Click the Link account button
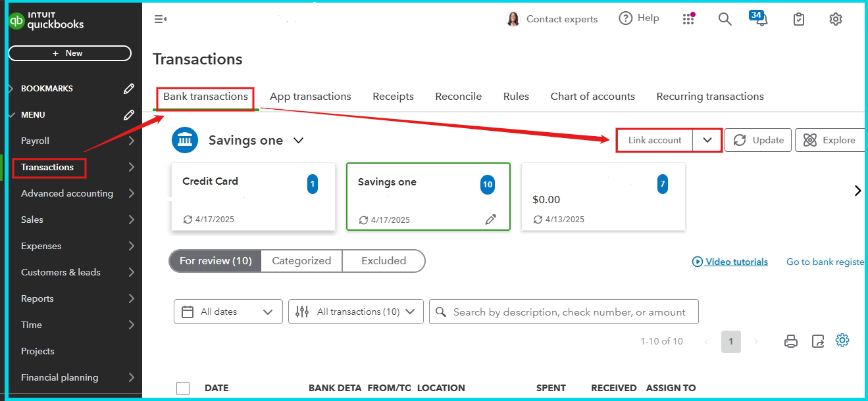Image resolution: width=868 pixels, height=401 pixels. pos(655,140)
